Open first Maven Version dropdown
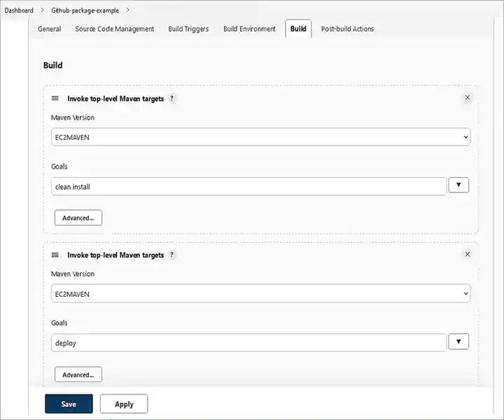Screen dimensions: 504x420 pyautogui.click(x=260, y=137)
